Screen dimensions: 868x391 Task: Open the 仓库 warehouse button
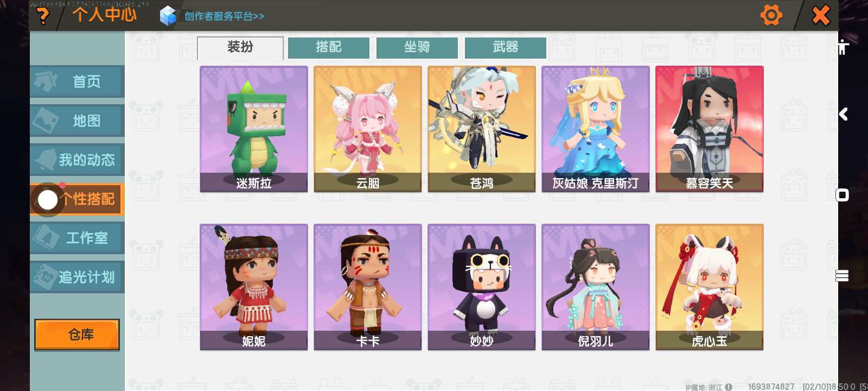[77, 335]
